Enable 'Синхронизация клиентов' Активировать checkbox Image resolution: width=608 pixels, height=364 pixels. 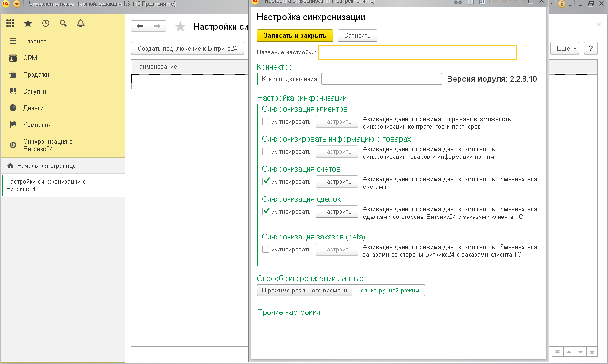point(266,122)
